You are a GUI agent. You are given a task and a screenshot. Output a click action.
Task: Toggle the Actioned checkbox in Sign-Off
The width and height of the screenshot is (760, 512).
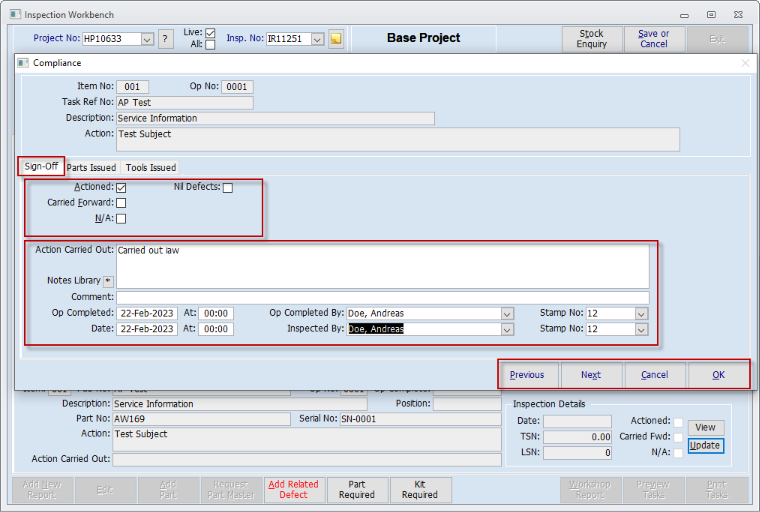[121, 187]
